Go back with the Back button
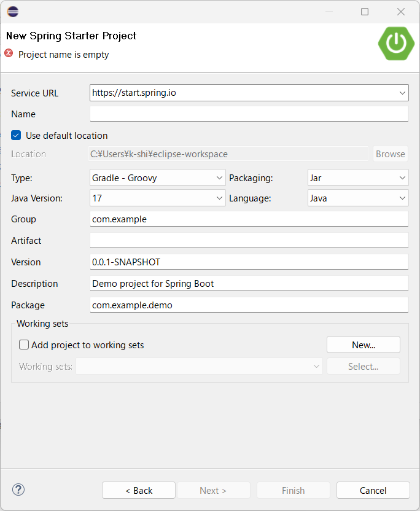The height and width of the screenshot is (511, 420). [138, 490]
